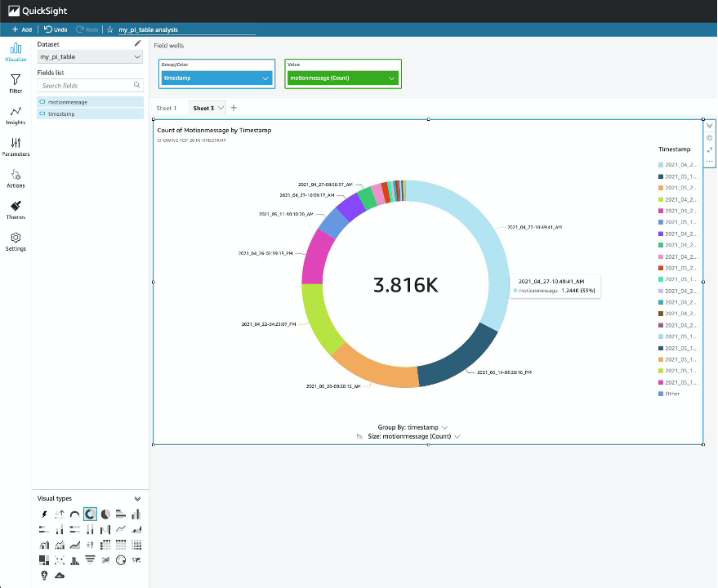718x588 pixels.
Task: Select the Sankey diagram visual type
Action: [105, 560]
